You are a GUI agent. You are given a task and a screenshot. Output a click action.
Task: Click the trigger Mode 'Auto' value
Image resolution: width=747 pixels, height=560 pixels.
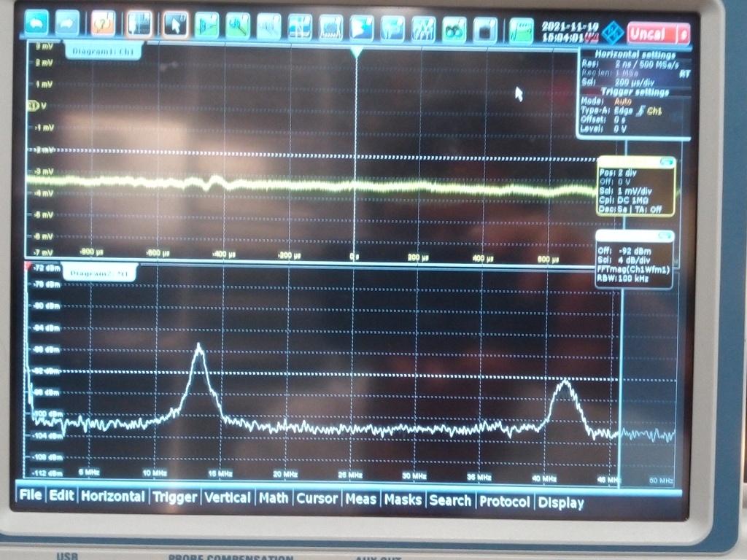(x=623, y=101)
